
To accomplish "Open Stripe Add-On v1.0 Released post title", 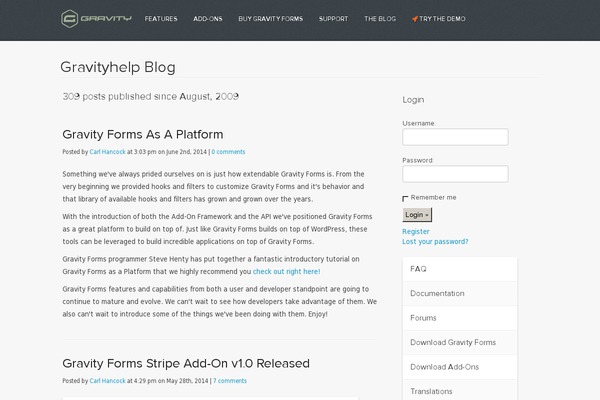I will click(x=186, y=363).
